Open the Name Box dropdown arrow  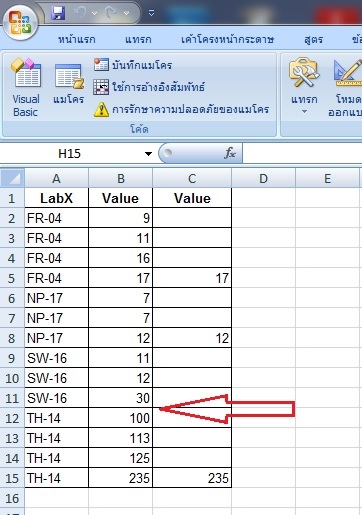[148, 154]
